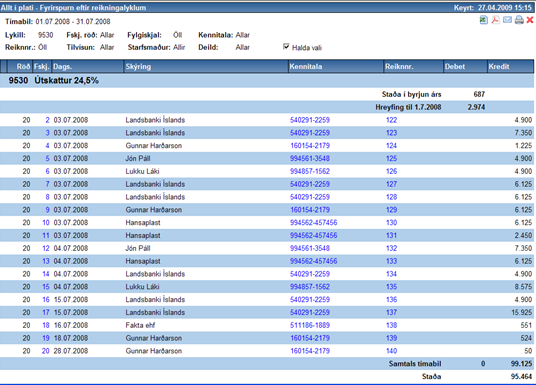The image size is (536, 385).
Task: Open invoice number 128 link
Action: pos(391,197)
